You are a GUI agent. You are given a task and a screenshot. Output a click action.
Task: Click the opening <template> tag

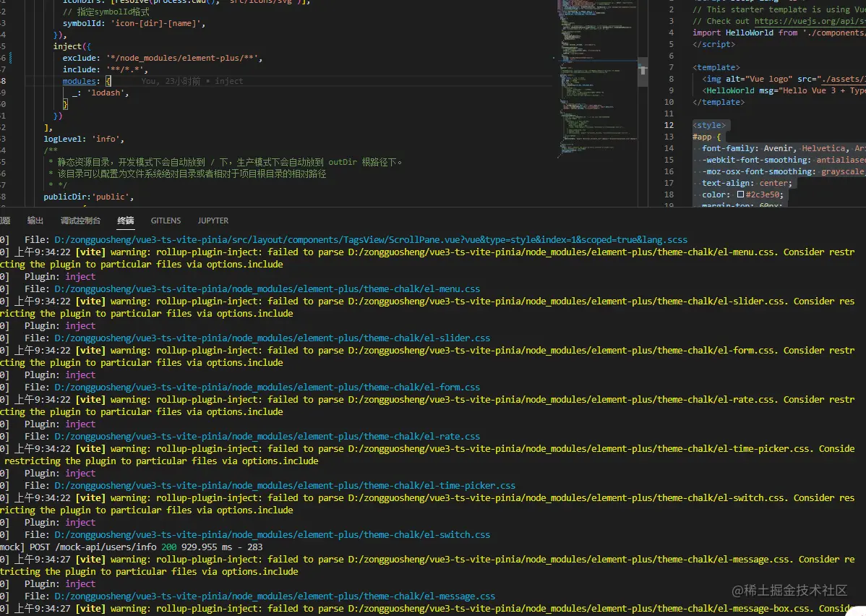click(x=716, y=67)
